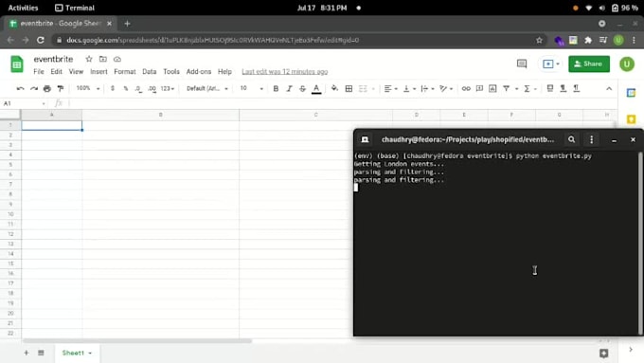Viewport: 644px width, 363px height.
Task: Click the Redo icon in Sheets toolbar
Action: [34, 88]
